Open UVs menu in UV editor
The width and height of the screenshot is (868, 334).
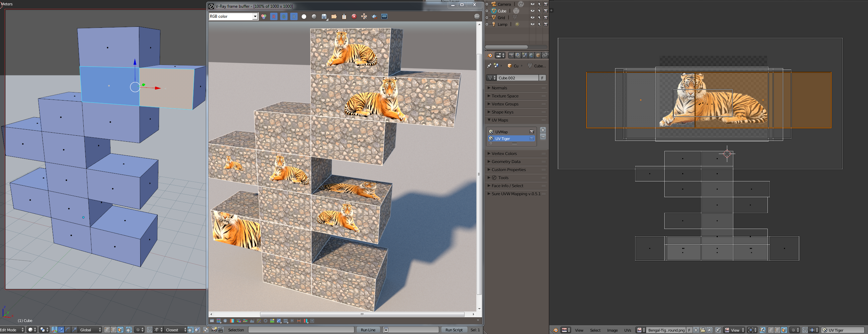[627, 330]
